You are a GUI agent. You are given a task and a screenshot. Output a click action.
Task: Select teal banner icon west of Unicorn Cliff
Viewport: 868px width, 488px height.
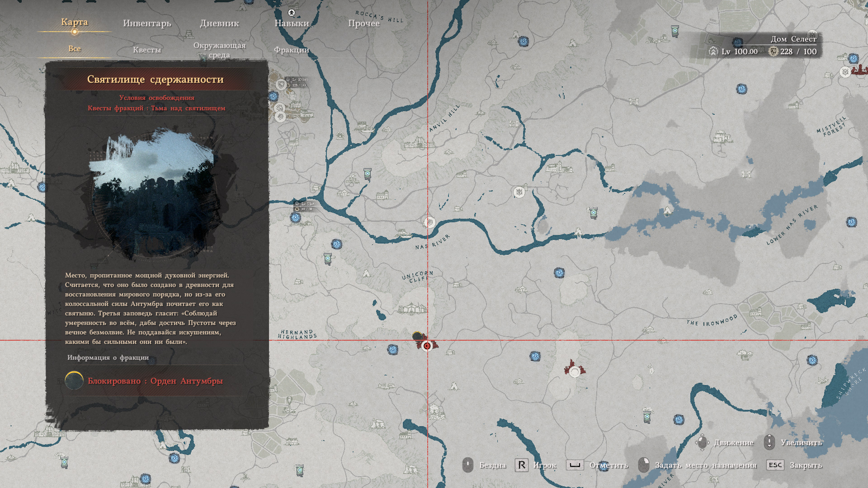click(328, 259)
